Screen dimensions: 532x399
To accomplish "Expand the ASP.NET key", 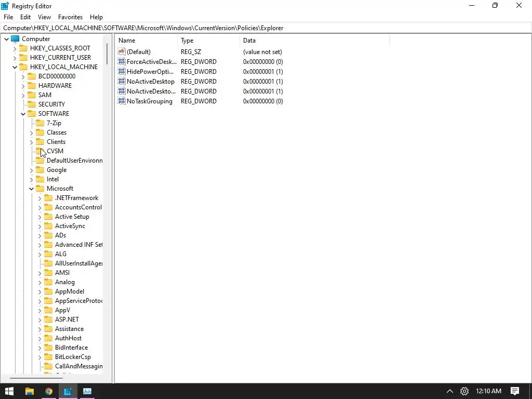I will 39,320.
